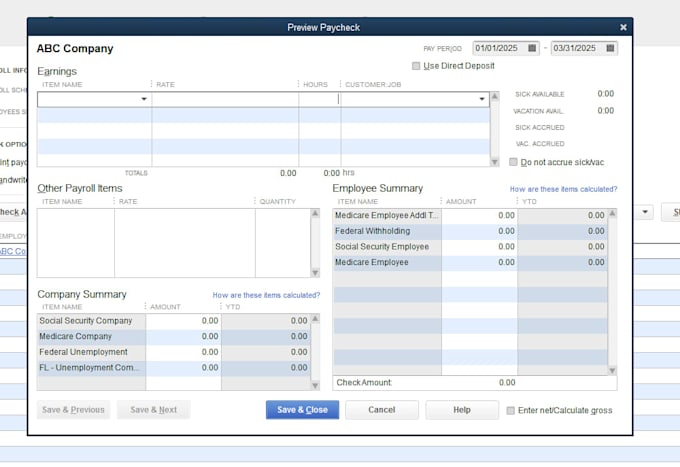Click the Save & Previous button

[x=73, y=410]
